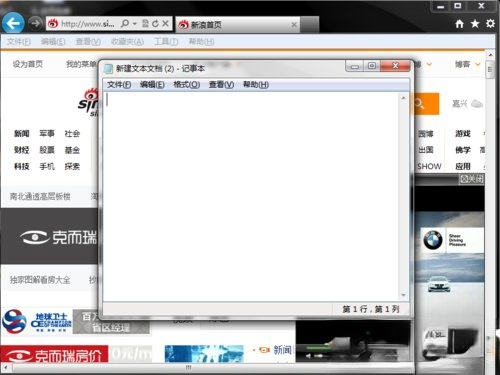Click 设为首页 link on Sina page

click(28, 64)
